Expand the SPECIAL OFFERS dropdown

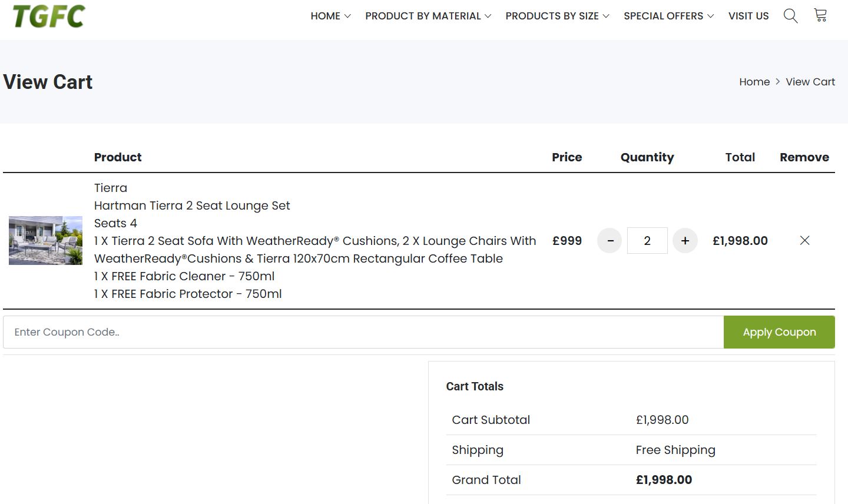(x=711, y=16)
